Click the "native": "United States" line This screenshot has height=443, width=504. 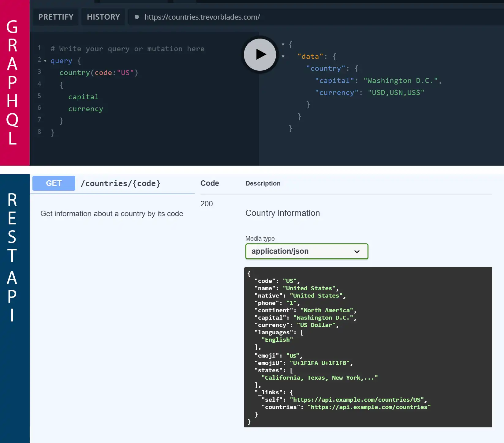(300, 296)
